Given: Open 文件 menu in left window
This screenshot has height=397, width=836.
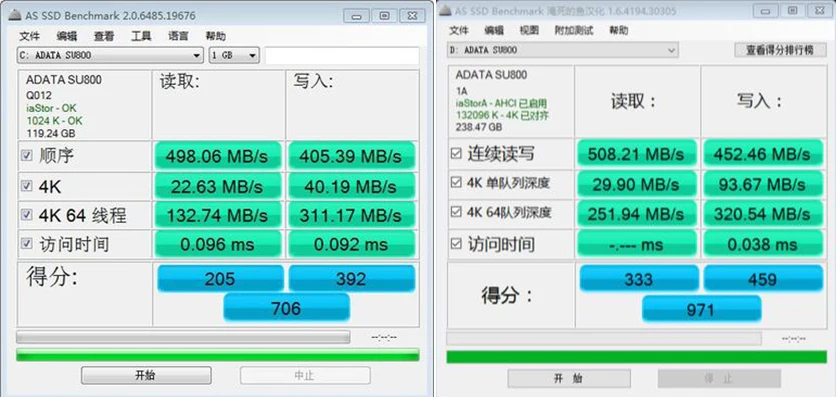Looking at the screenshot, I should click(x=29, y=36).
